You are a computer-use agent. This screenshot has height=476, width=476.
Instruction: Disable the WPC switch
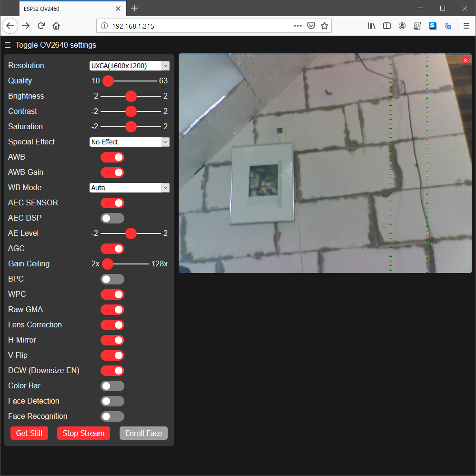point(112,294)
